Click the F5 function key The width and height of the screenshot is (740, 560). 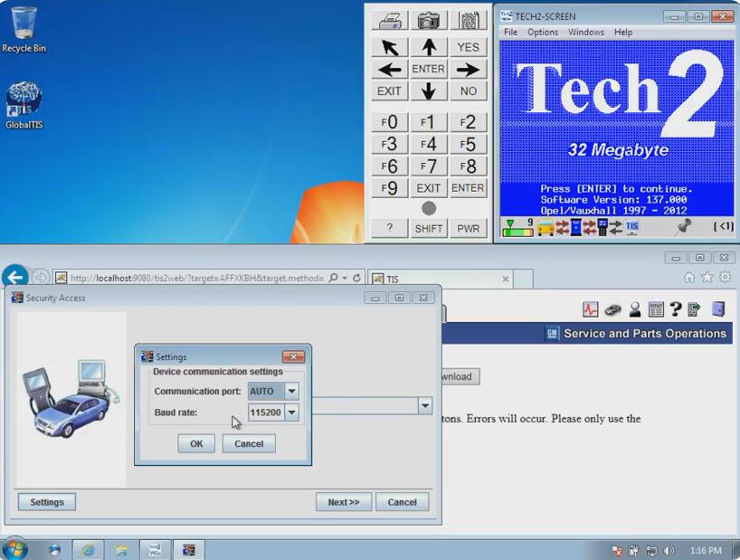click(469, 145)
